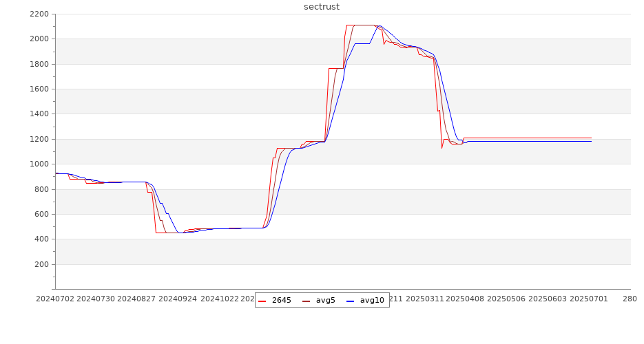Click the 20250603 x-axis date label
Viewport: 644px width, 344px height.
click(549, 299)
